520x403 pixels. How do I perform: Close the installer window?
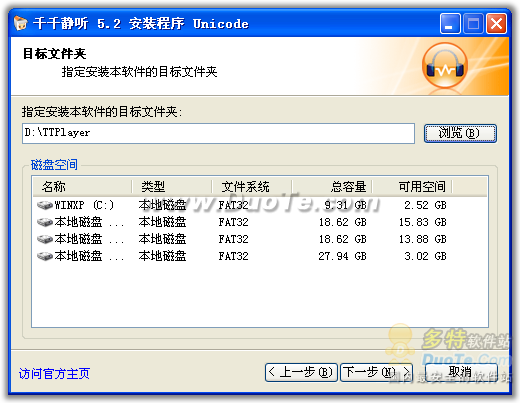click(496, 24)
